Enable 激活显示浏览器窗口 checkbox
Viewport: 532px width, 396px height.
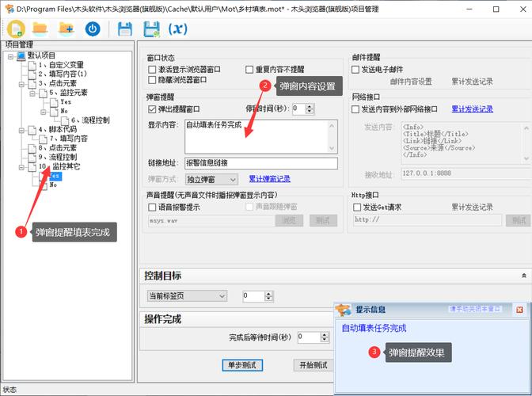(152, 70)
